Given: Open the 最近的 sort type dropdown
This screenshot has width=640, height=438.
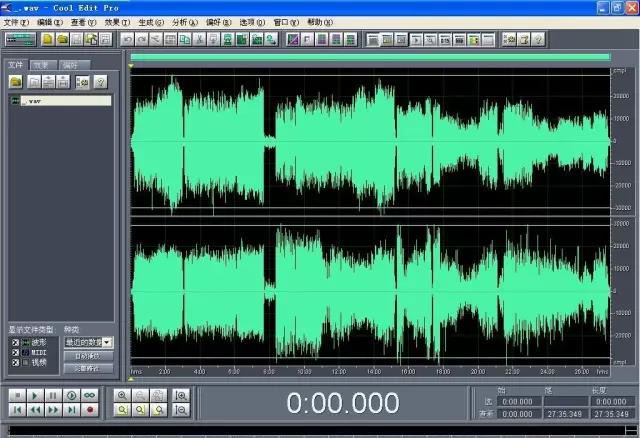Looking at the screenshot, I should [89, 342].
